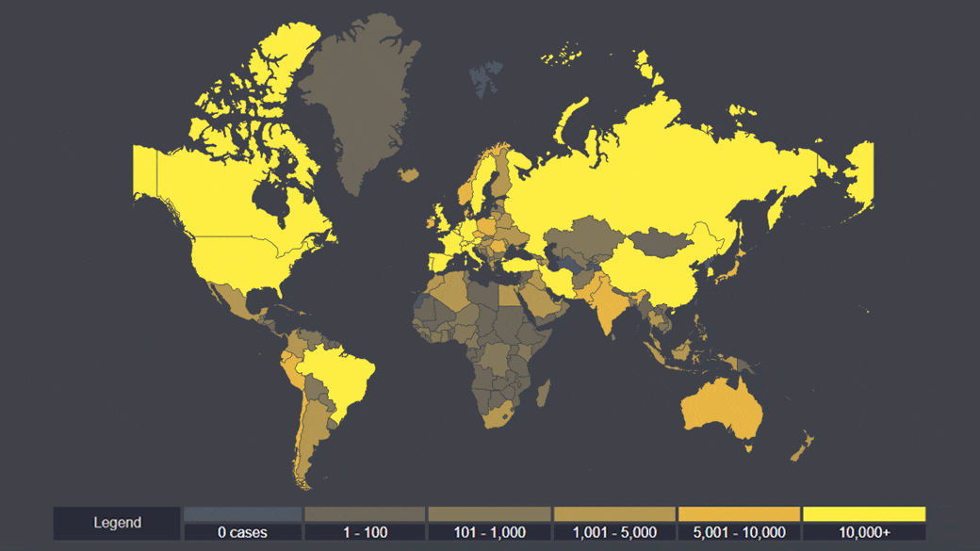The height and width of the screenshot is (551, 980).
Task: Click the '0 cases' legend text
Action: [x=242, y=533]
